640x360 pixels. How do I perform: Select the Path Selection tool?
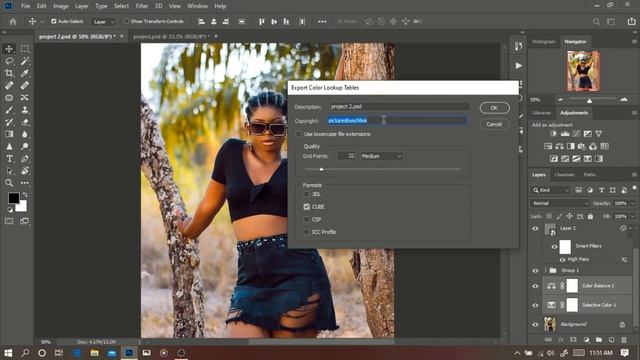pos(9,171)
